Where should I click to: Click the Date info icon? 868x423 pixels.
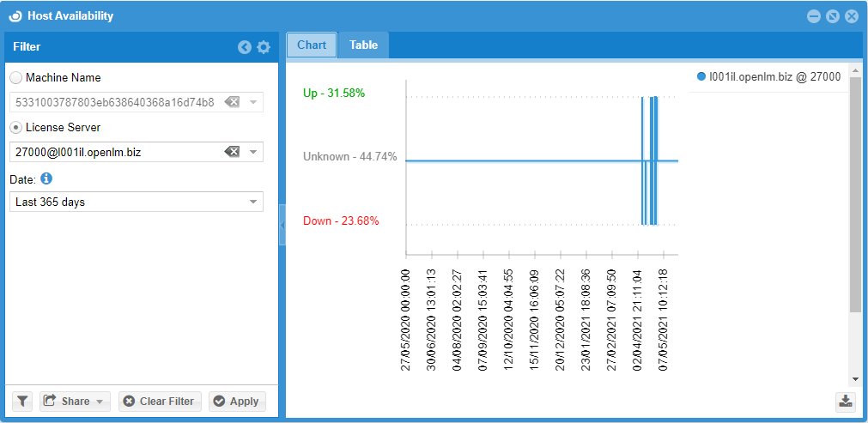tap(47, 179)
